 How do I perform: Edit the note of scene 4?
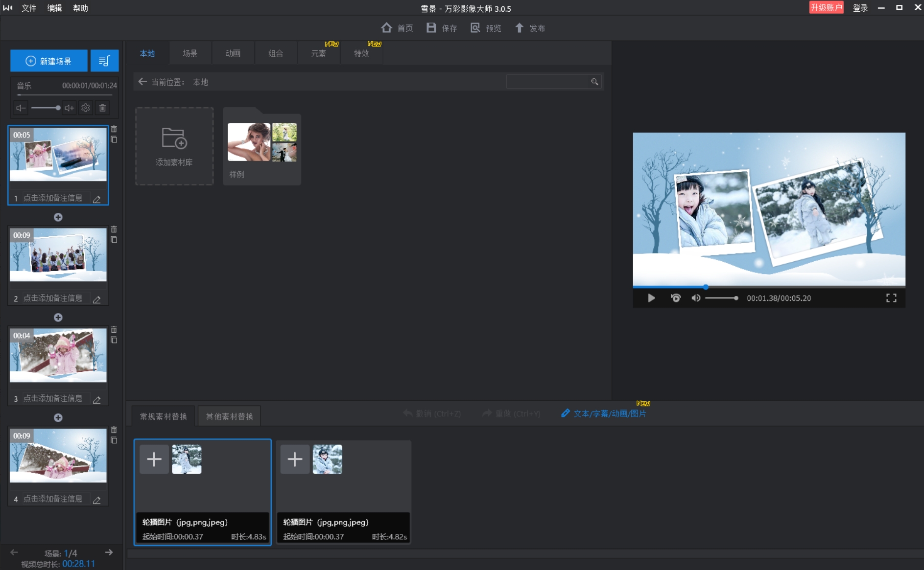(x=97, y=500)
